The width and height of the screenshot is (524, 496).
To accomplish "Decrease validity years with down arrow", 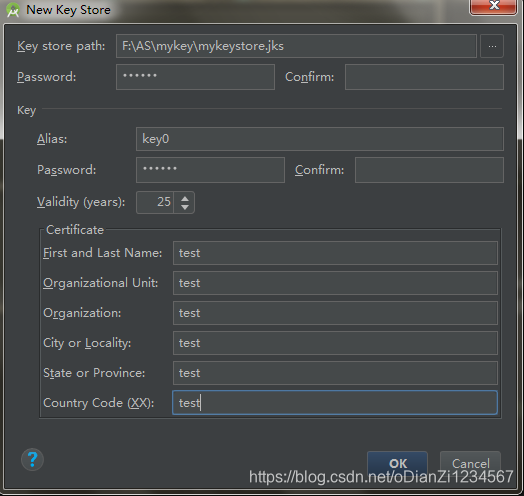I will [x=184, y=207].
